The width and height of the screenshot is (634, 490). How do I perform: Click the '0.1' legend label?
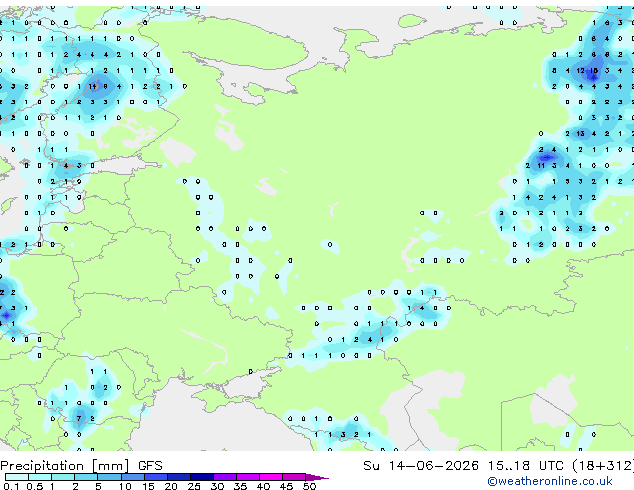(11, 486)
